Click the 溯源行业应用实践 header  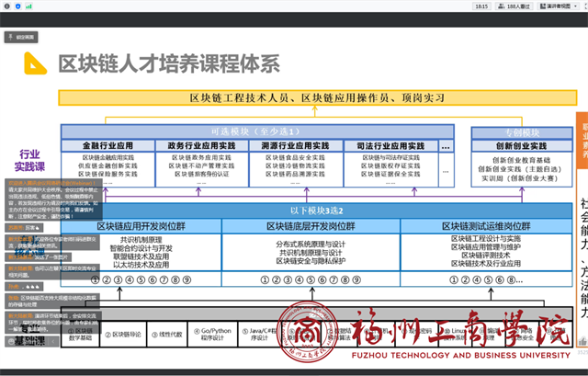(x=294, y=146)
